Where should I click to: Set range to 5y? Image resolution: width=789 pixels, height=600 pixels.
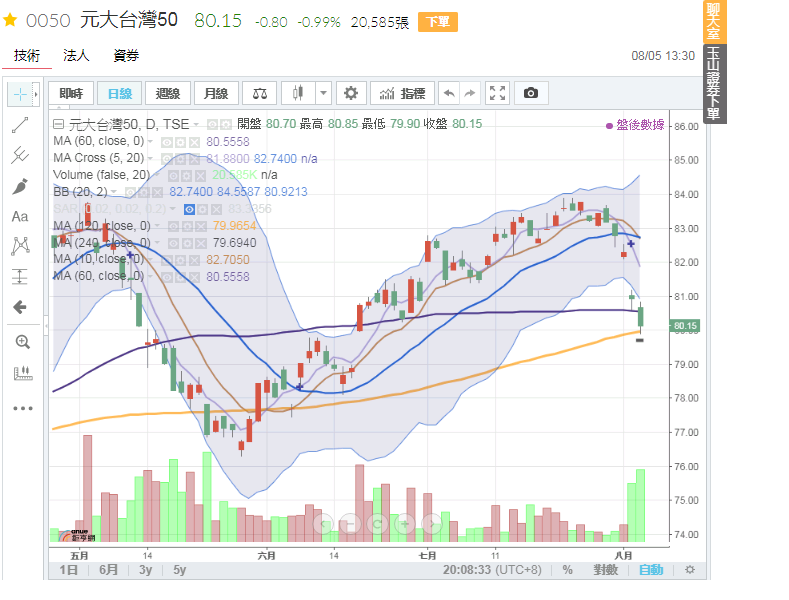tap(180, 570)
